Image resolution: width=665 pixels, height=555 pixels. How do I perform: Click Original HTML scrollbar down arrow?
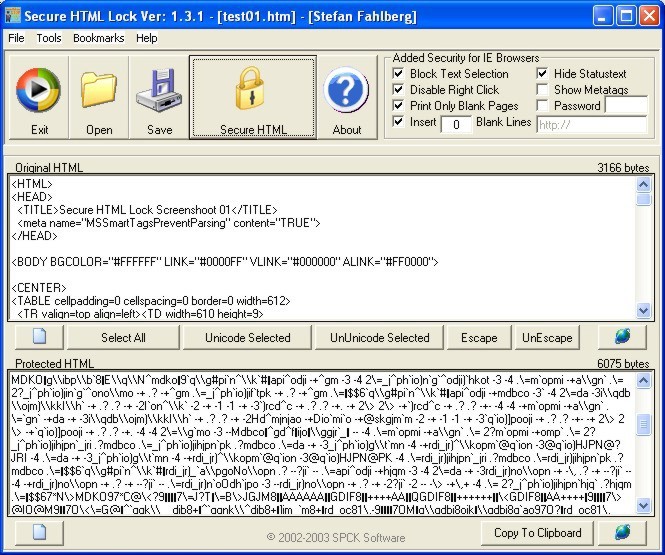point(643,310)
